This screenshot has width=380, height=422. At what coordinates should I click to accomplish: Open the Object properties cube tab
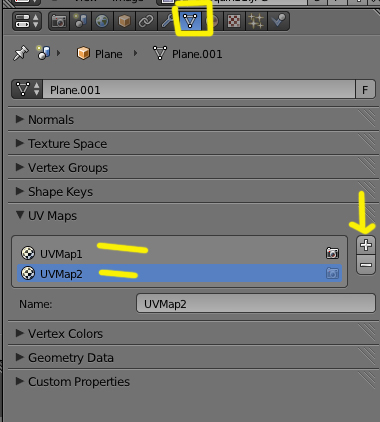tap(124, 21)
